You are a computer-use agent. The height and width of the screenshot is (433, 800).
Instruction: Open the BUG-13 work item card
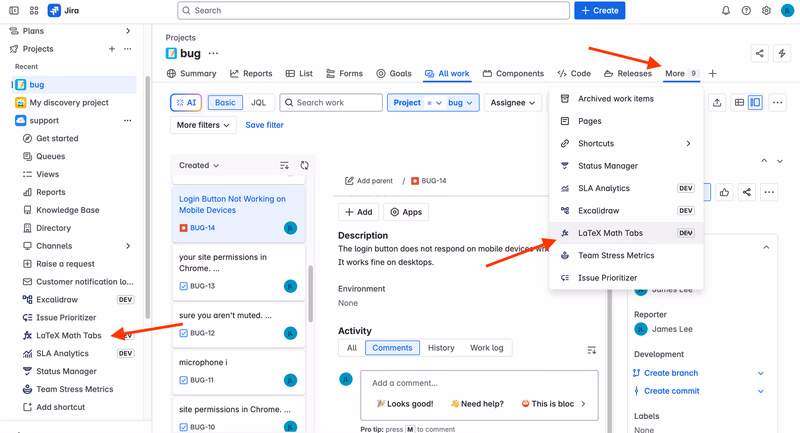click(239, 271)
